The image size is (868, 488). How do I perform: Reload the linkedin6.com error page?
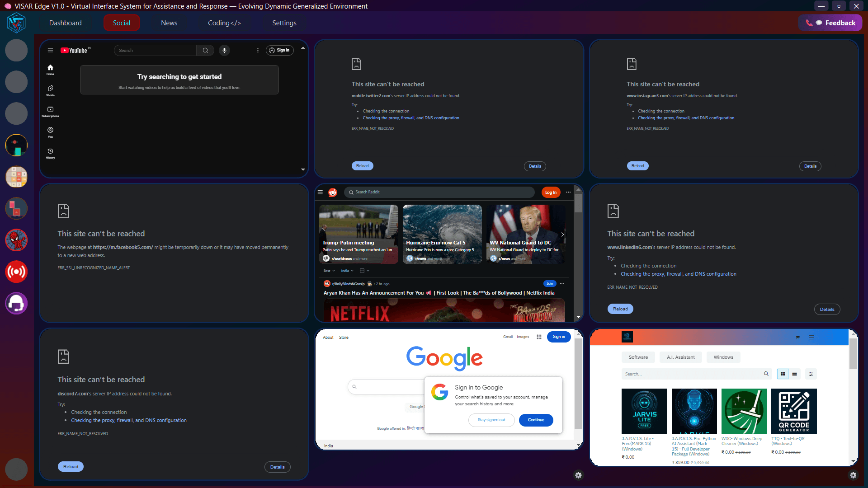pyautogui.click(x=620, y=309)
